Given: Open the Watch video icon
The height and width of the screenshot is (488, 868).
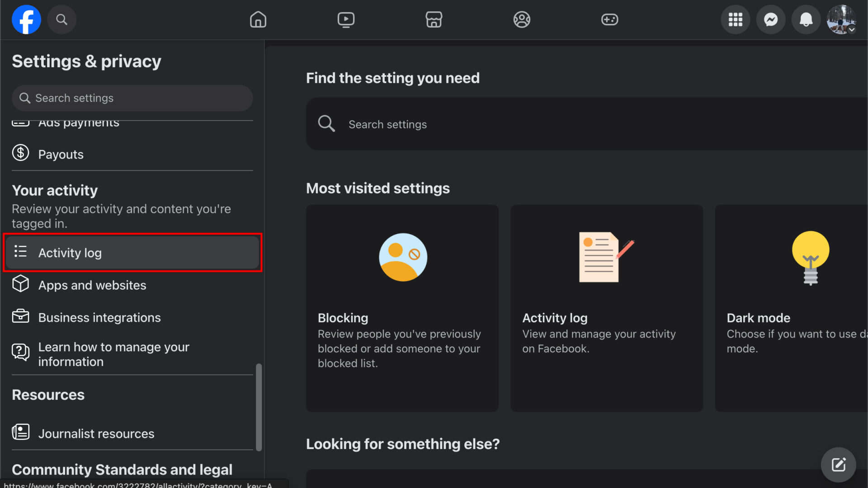Looking at the screenshot, I should coord(346,19).
